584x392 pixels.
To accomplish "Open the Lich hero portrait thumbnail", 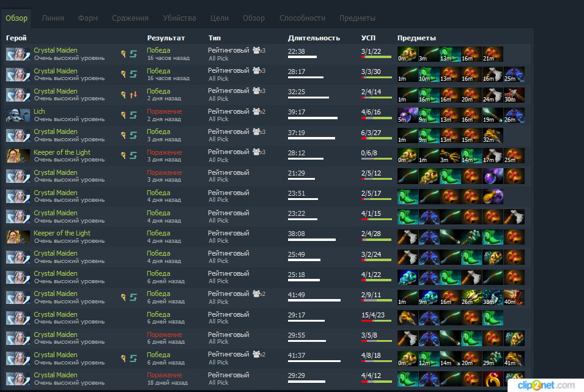I will [18, 115].
